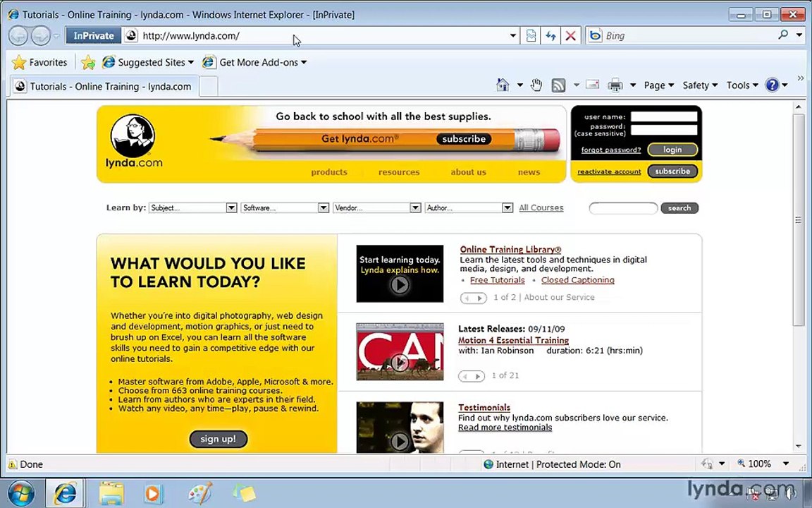Click Motion 4 Essential Training link
Screen dimensions: 812x508
click(513, 341)
